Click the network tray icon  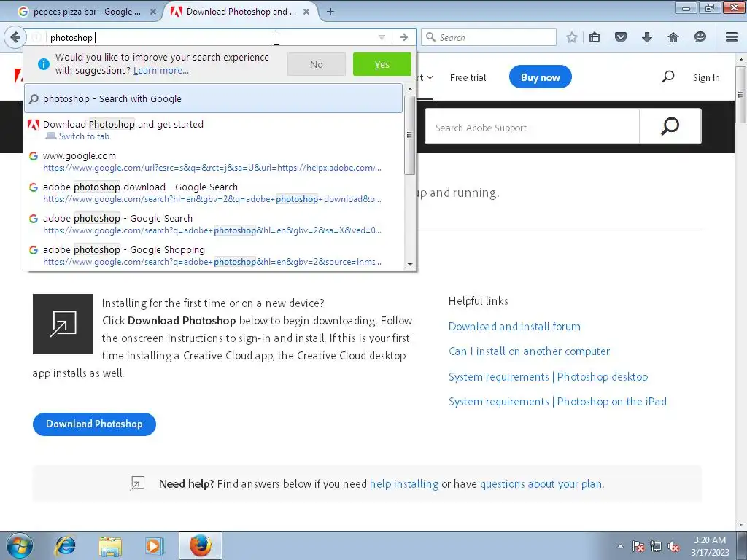click(x=656, y=547)
